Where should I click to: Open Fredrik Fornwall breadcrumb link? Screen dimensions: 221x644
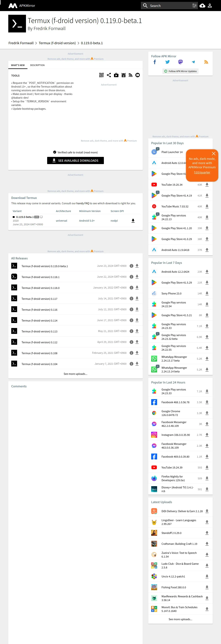click(21, 43)
